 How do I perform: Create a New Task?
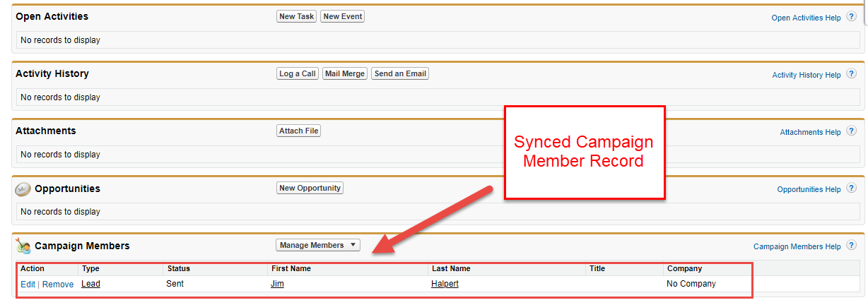click(x=296, y=16)
